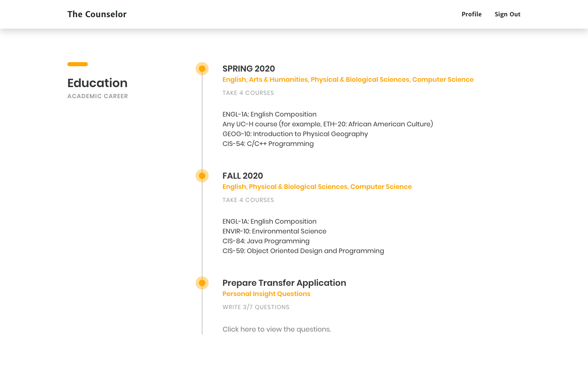Image resolution: width=588 pixels, height=368 pixels.
Task: Click the Education section title
Action: coord(97,83)
